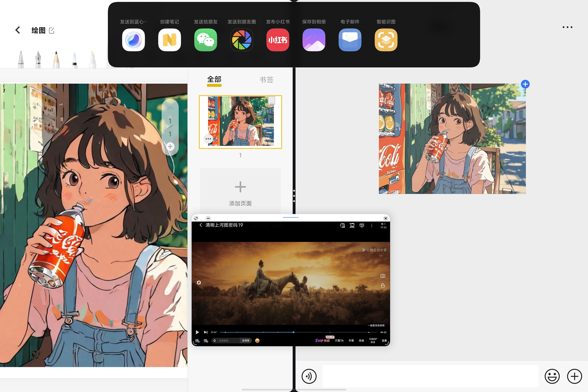
Task: Open the shared anime image in the chat
Action: pos(452,139)
